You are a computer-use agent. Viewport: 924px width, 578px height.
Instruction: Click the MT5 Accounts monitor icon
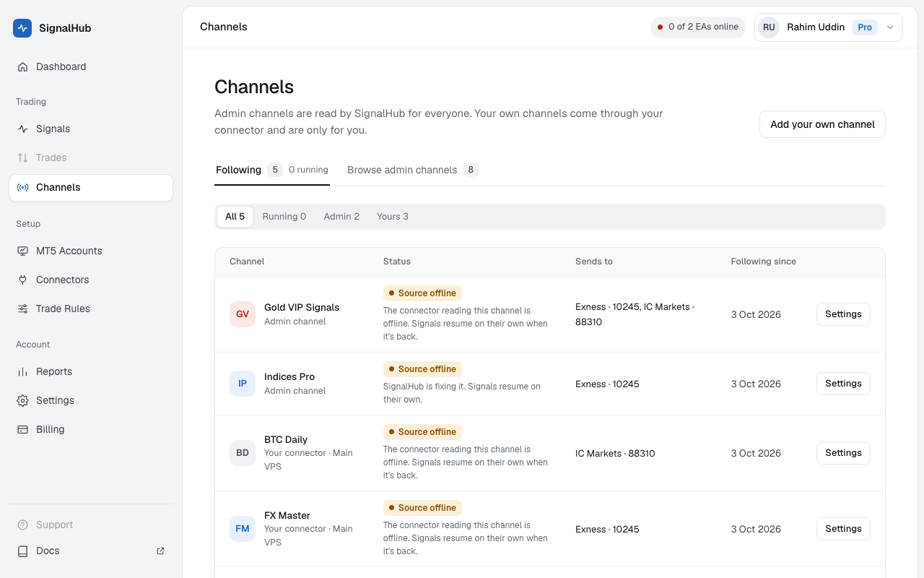(x=22, y=251)
